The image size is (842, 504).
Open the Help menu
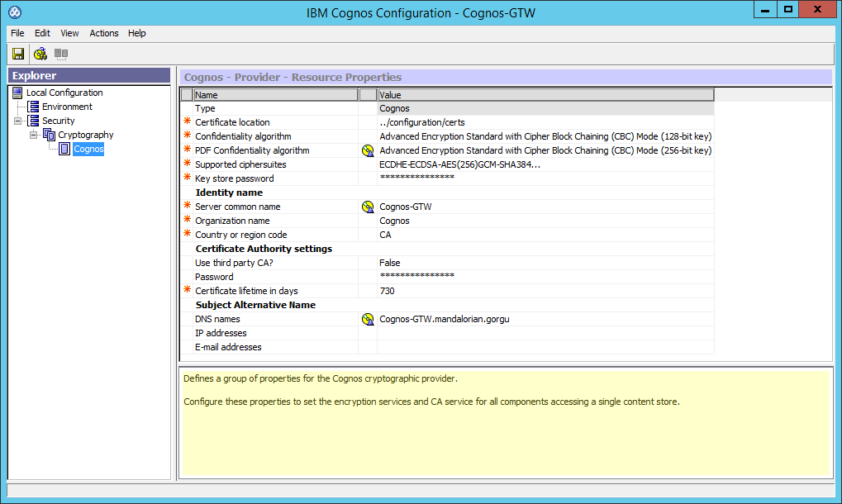pyautogui.click(x=137, y=33)
